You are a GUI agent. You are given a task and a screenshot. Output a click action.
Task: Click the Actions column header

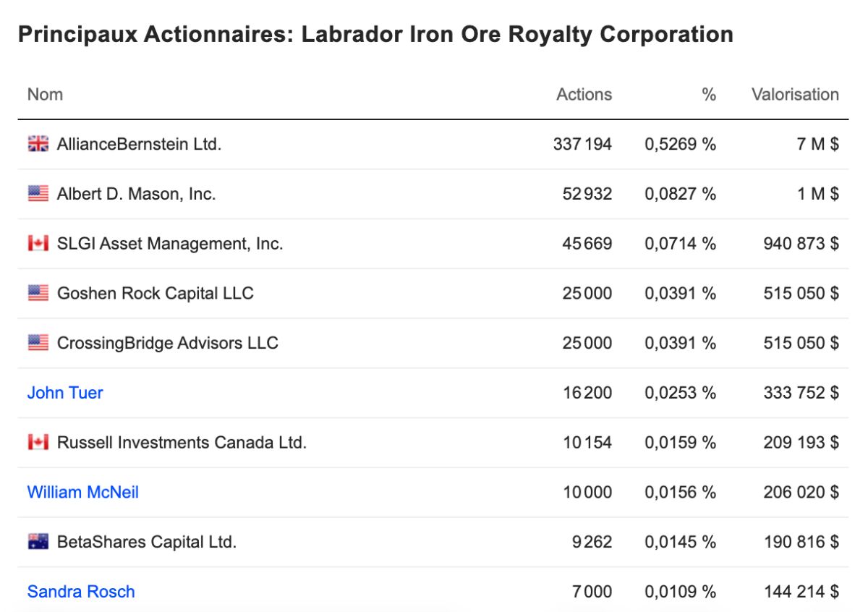click(584, 94)
